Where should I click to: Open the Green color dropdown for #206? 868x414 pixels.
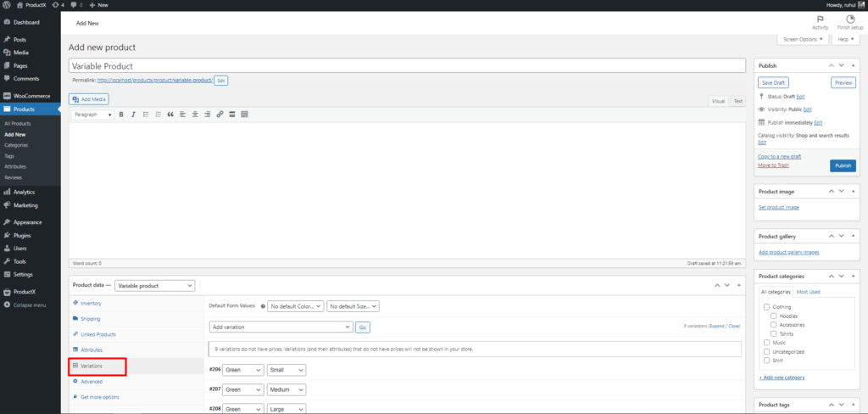click(x=243, y=370)
